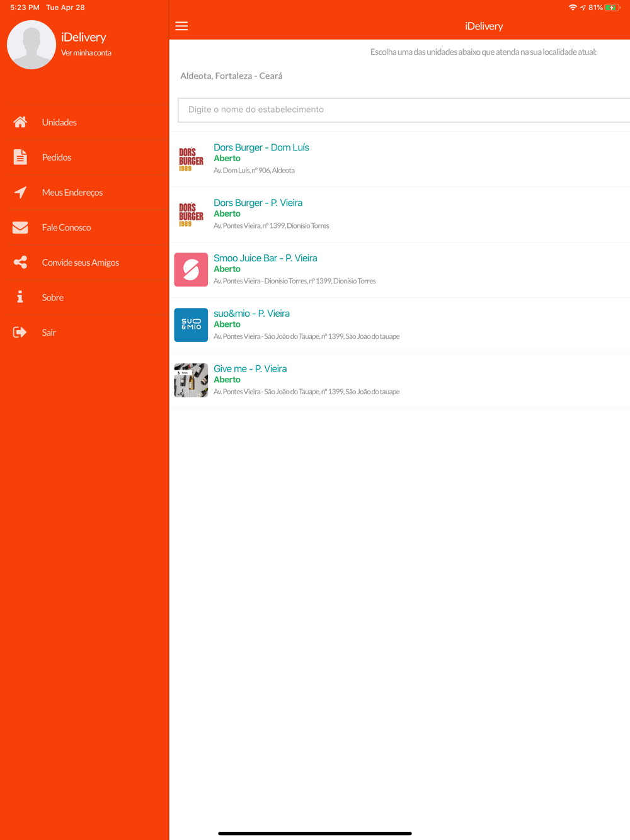Click the Smoo Juice Bar pink logo
This screenshot has width=630, height=840.
191,270
